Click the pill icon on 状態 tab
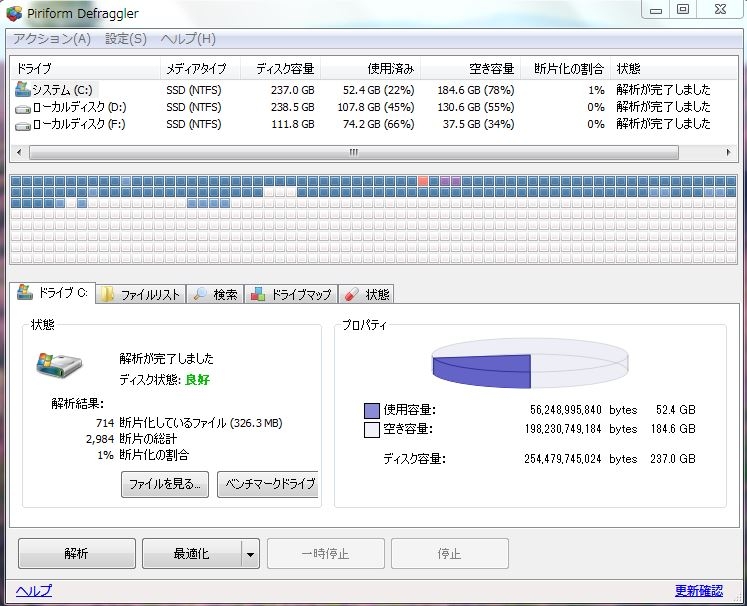The width and height of the screenshot is (747, 606). 352,294
